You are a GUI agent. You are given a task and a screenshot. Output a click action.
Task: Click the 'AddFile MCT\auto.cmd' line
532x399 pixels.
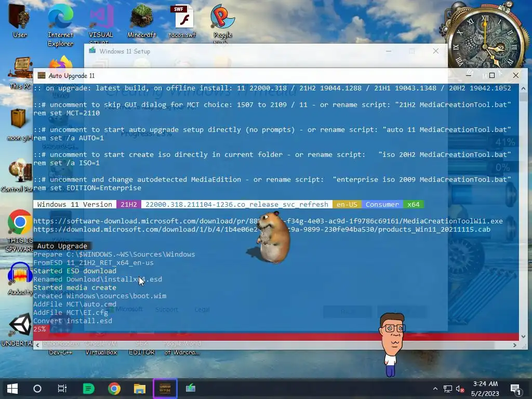[x=75, y=304]
